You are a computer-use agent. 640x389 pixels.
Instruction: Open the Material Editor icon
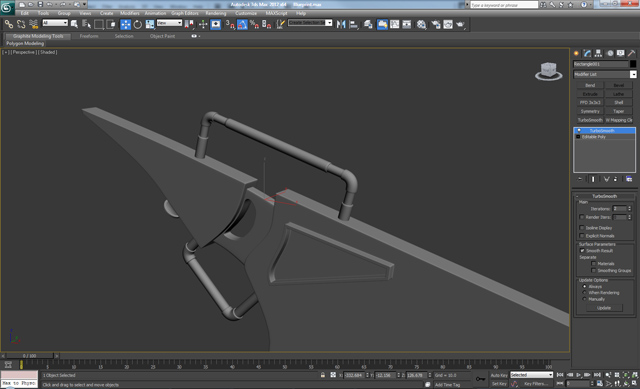421,24
